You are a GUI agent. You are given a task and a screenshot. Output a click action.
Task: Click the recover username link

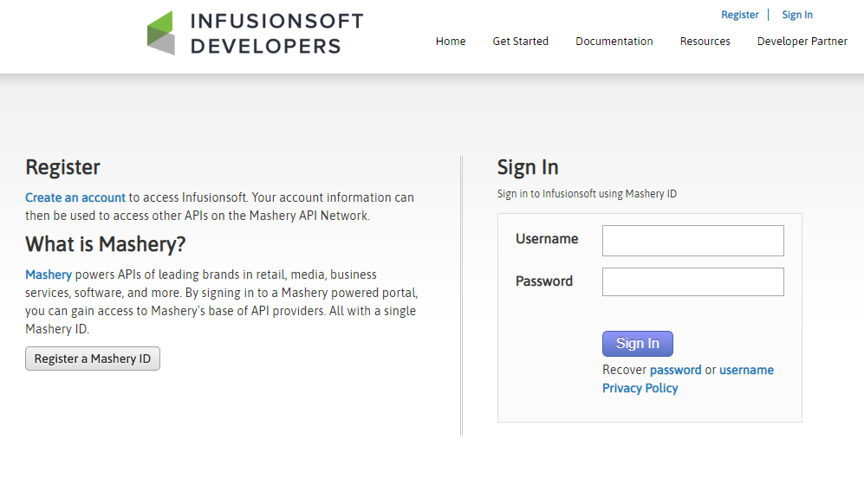(x=746, y=370)
